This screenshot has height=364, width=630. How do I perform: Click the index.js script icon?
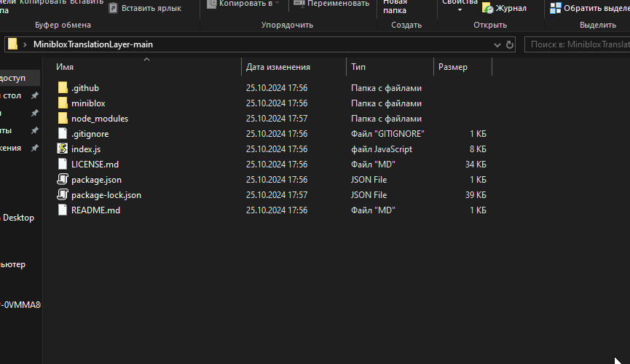click(63, 149)
